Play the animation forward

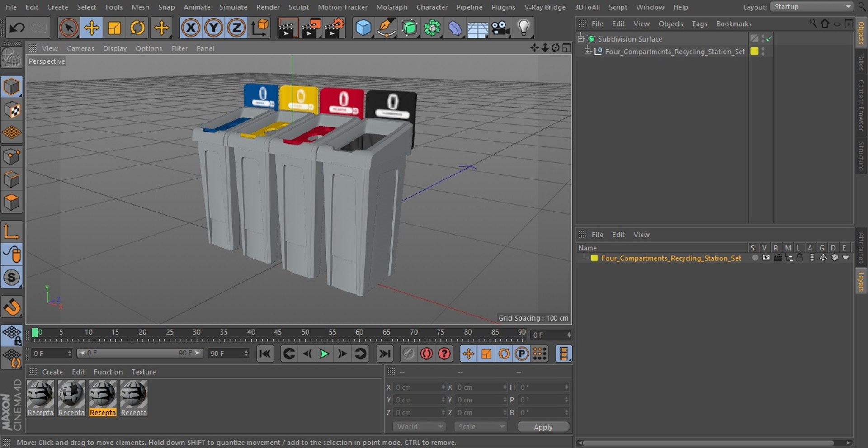[324, 354]
